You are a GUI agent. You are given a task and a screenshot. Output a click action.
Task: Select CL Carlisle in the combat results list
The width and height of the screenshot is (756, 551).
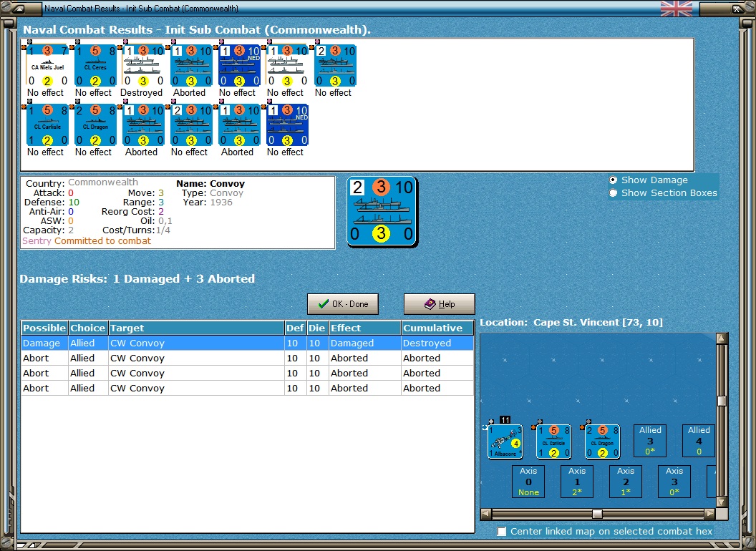[x=47, y=125]
